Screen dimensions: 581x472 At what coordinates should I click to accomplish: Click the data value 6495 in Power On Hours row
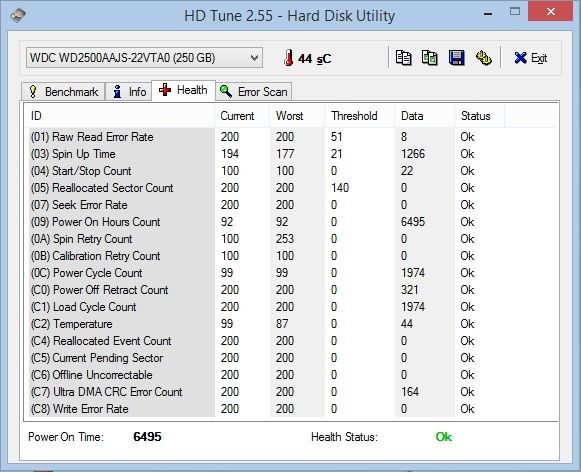[413, 222]
